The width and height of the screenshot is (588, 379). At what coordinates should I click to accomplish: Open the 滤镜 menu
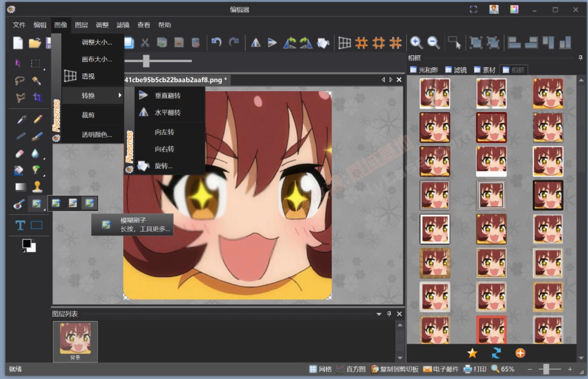(123, 25)
